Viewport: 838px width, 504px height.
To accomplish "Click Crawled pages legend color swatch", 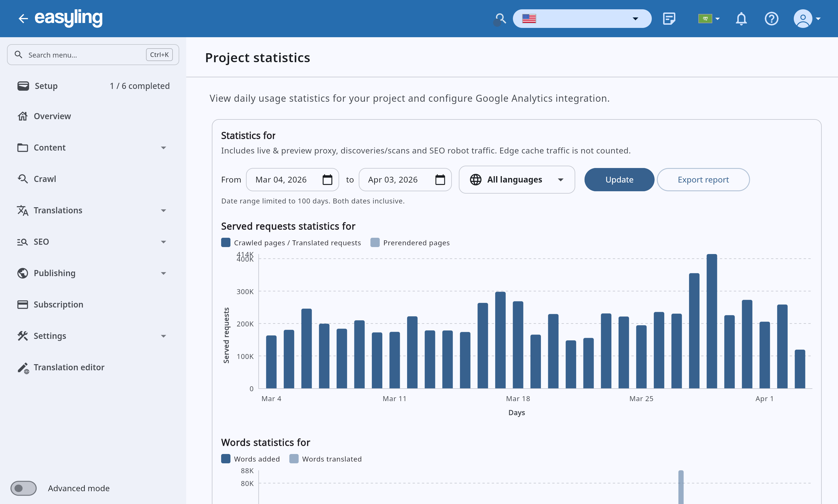I will pyautogui.click(x=226, y=242).
